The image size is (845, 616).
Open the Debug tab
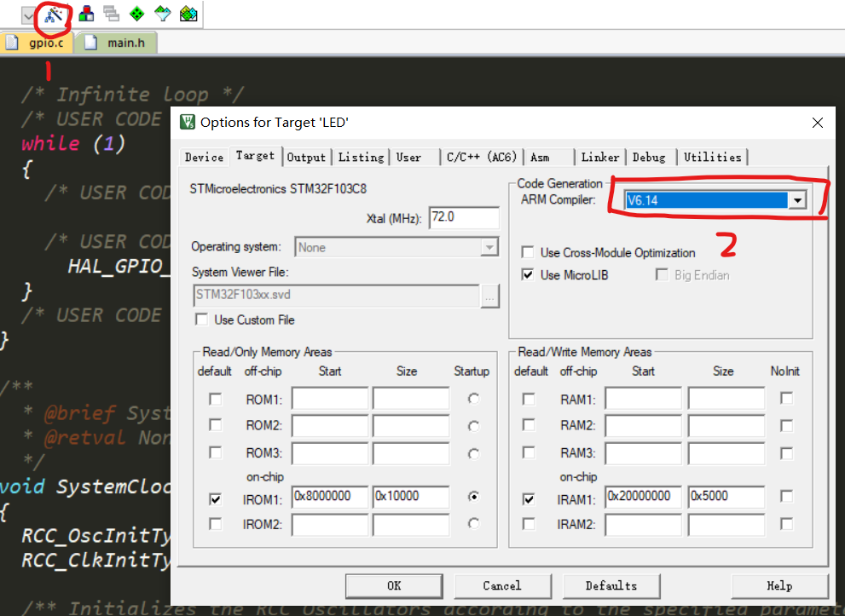point(649,158)
